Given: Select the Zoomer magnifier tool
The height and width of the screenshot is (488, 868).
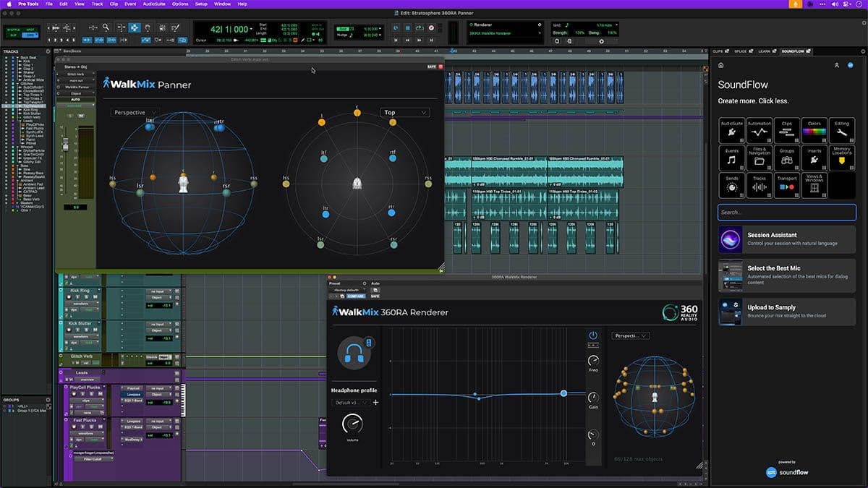Looking at the screenshot, I should click(106, 28).
